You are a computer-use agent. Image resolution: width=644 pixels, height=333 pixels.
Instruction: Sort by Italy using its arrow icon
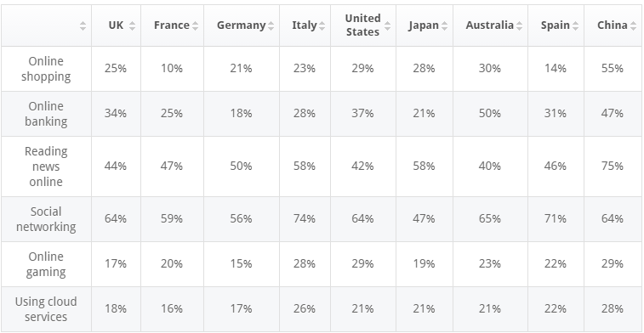point(322,25)
